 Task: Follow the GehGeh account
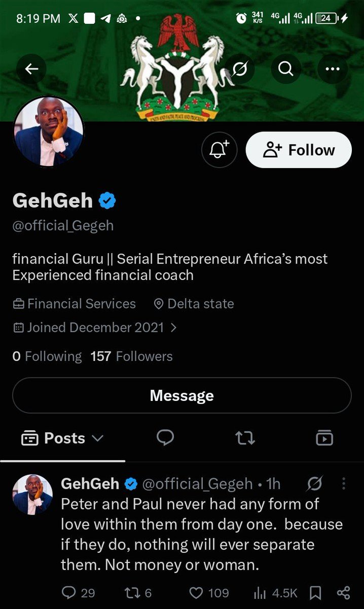pyautogui.click(x=299, y=150)
